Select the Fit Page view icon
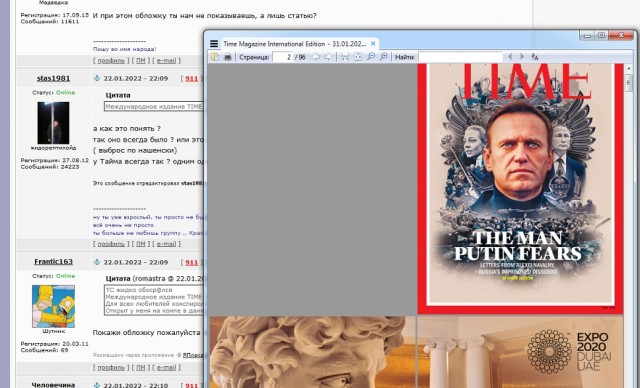The height and width of the screenshot is (388, 640). (358, 57)
